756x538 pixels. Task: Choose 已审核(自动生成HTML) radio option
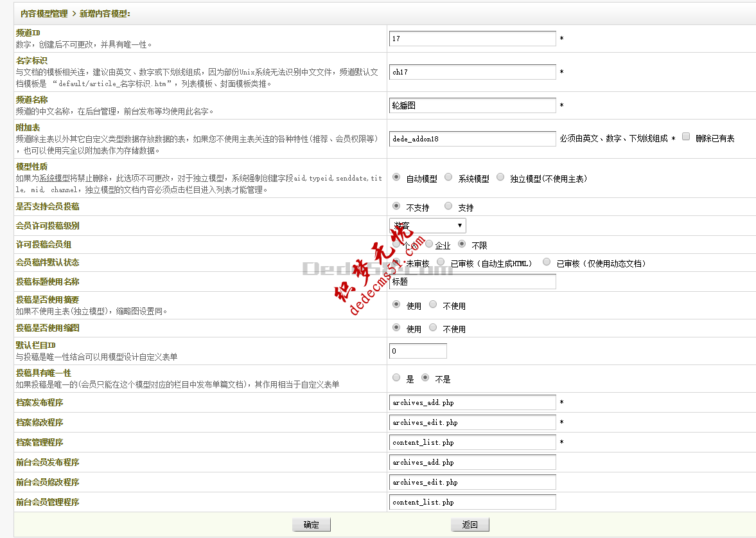pyautogui.click(x=441, y=262)
